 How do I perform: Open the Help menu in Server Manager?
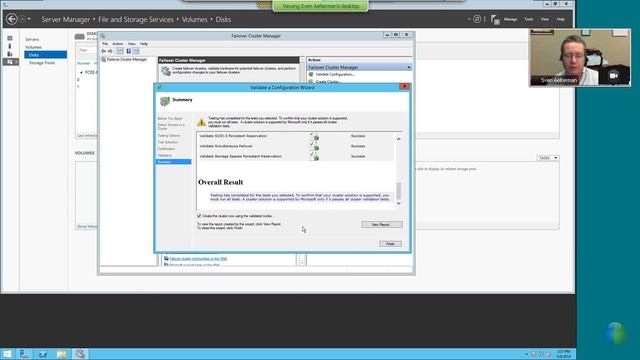tap(560, 19)
